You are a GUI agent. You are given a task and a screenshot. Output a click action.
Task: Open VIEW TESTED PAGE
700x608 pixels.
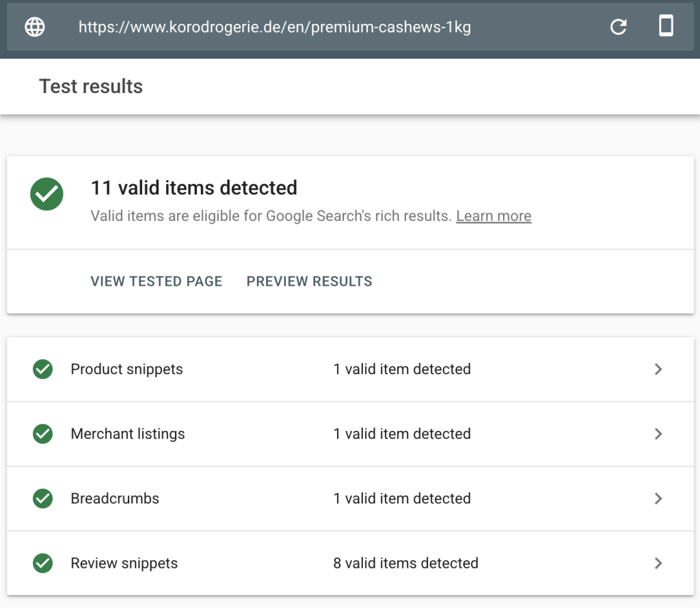click(157, 282)
